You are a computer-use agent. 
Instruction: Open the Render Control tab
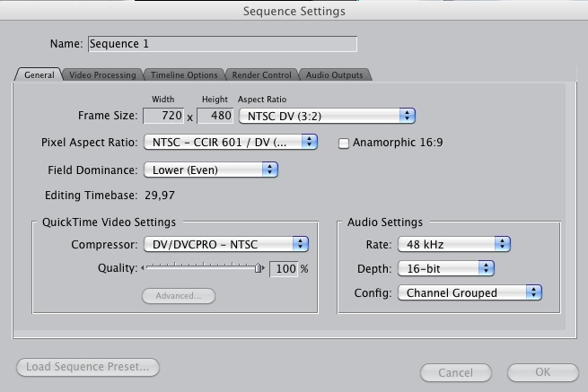[261, 75]
